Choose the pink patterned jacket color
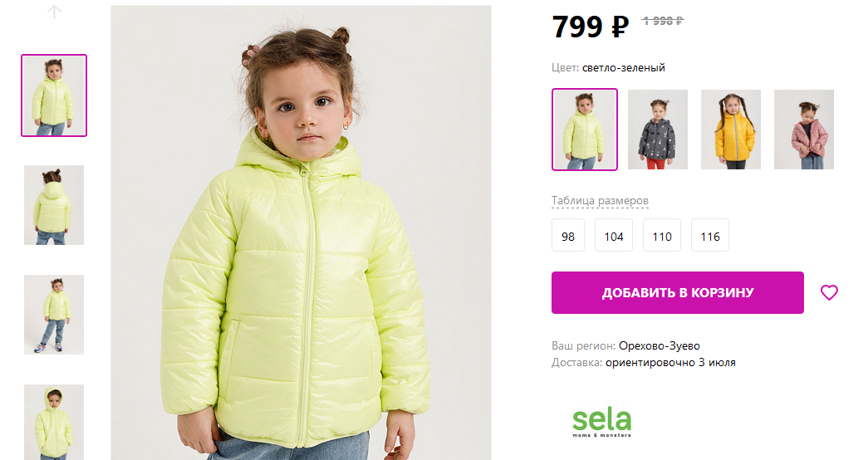Screen dimensions: 868x460 [804, 130]
